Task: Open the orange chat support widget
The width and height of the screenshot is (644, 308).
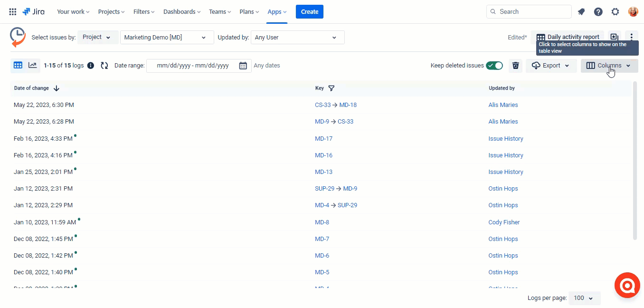Action: coord(627,286)
